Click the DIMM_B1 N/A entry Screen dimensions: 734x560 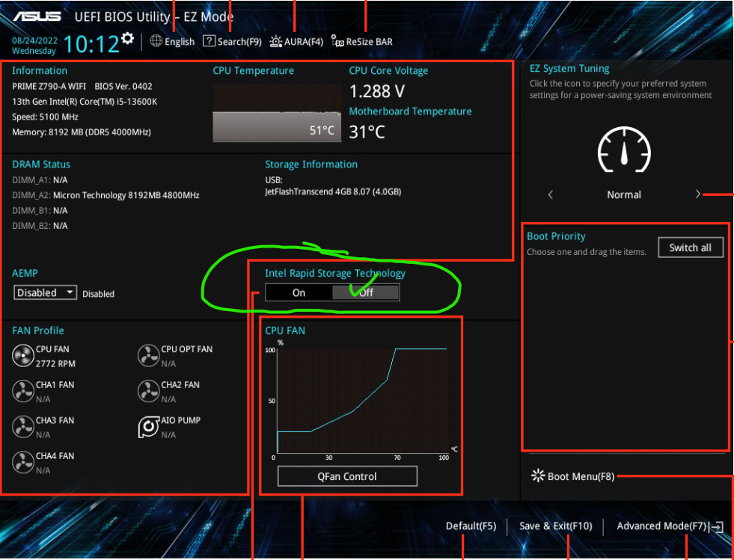(x=40, y=211)
